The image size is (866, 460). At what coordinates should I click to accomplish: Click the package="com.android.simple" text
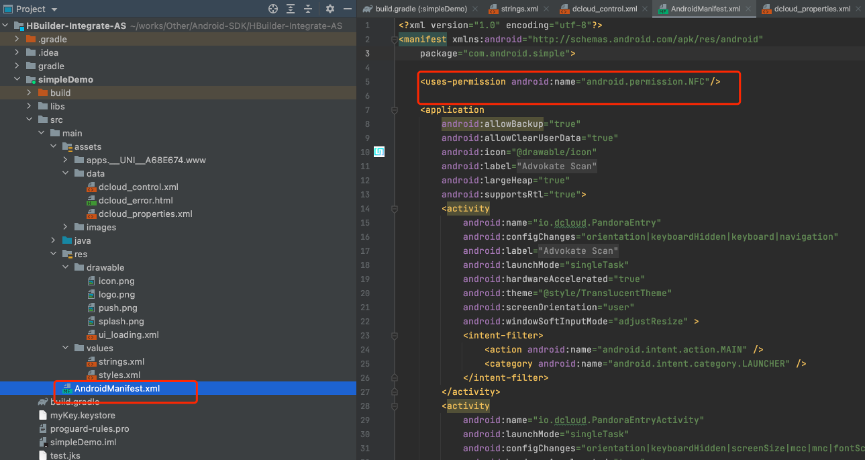498,54
